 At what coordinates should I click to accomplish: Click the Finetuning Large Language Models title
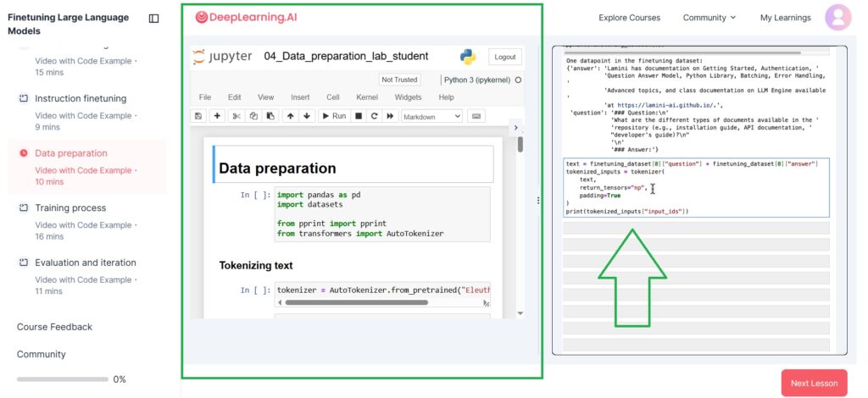[x=68, y=25]
